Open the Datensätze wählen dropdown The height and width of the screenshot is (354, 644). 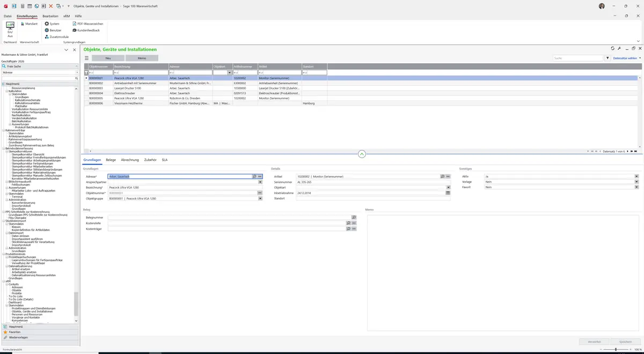[x=627, y=58]
